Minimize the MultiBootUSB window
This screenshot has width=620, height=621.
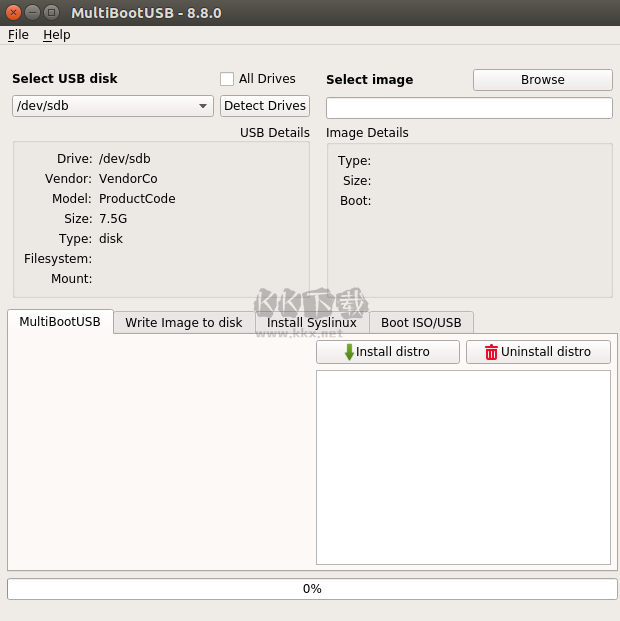click(32, 12)
